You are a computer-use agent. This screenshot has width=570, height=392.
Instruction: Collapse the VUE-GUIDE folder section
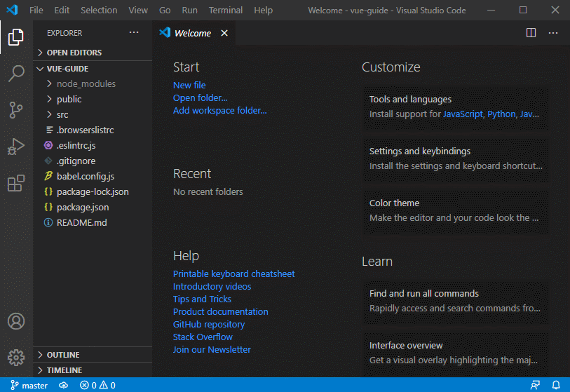(93, 68)
